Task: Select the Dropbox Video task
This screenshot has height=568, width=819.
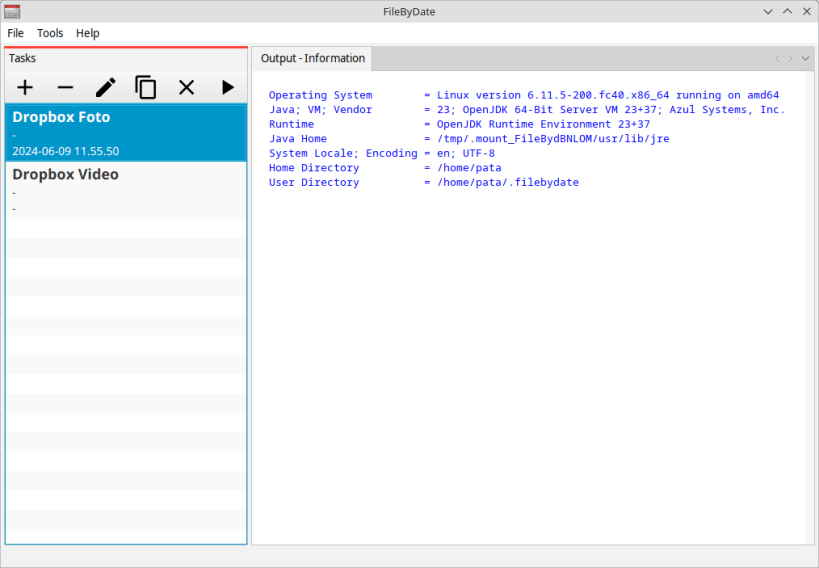Action: click(x=126, y=190)
